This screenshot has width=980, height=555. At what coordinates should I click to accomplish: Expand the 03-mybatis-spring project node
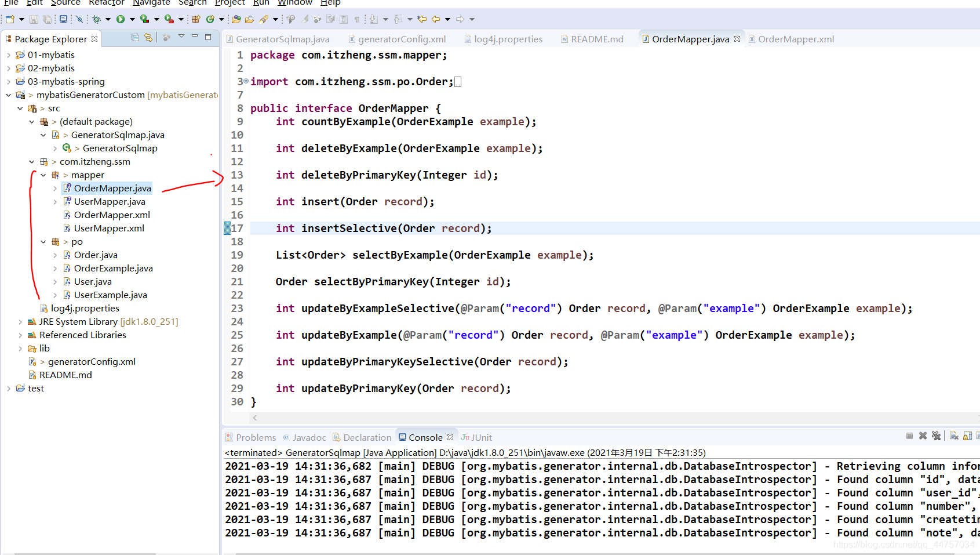click(x=8, y=82)
